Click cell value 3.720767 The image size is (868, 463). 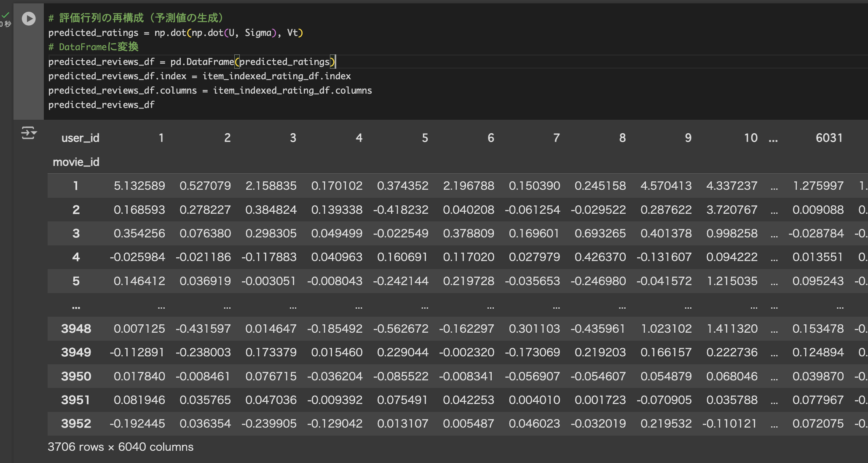point(731,210)
